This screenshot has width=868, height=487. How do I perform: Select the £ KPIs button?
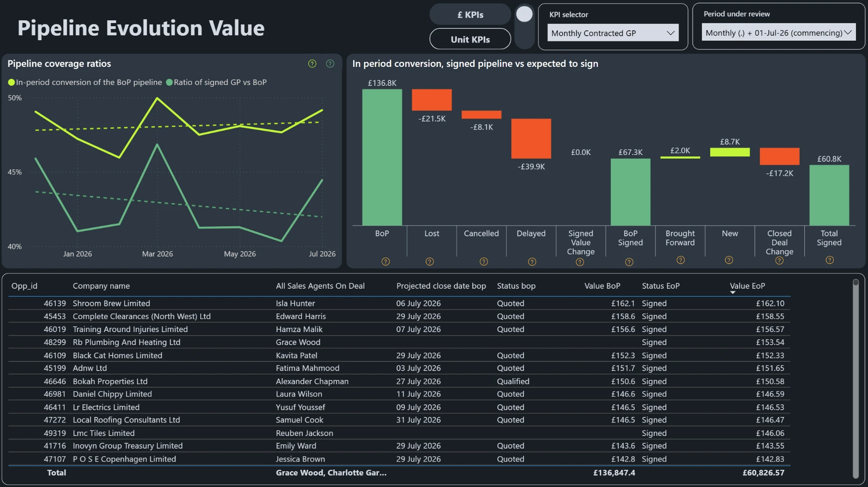click(470, 14)
